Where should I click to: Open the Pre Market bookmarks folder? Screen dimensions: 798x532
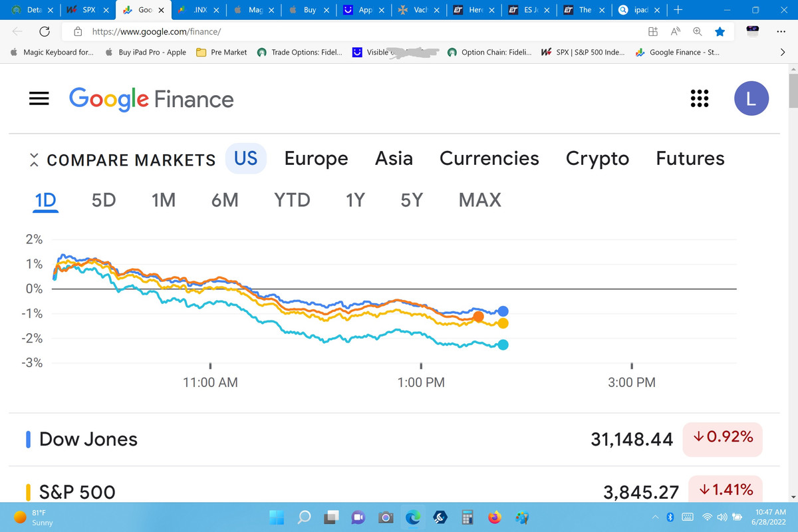tap(221, 52)
